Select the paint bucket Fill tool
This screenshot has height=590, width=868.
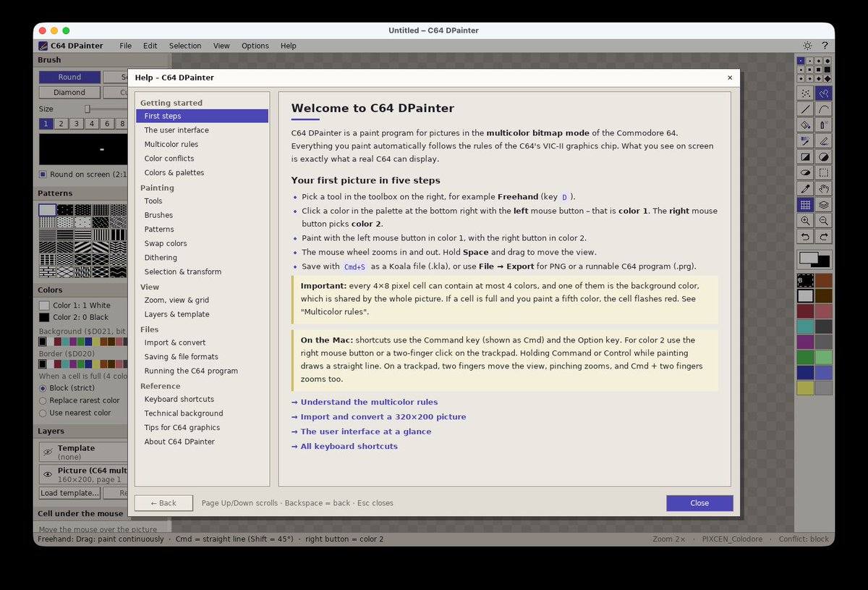(x=805, y=125)
